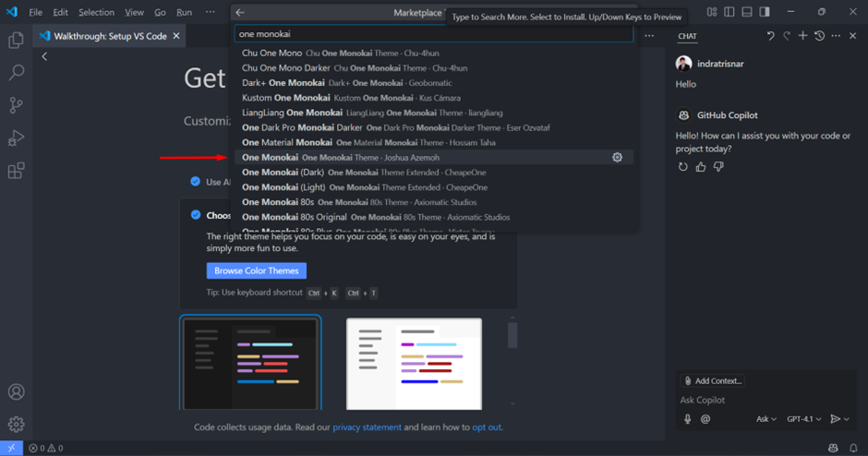Select the dark theme preview thumbnail
868x456 pixels.
point(250,363)
